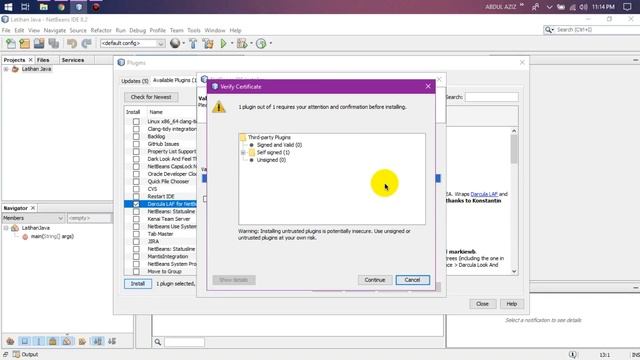Click the Open Project toolbar icon
Screen dimensions: 640x360
pos(39,43)
